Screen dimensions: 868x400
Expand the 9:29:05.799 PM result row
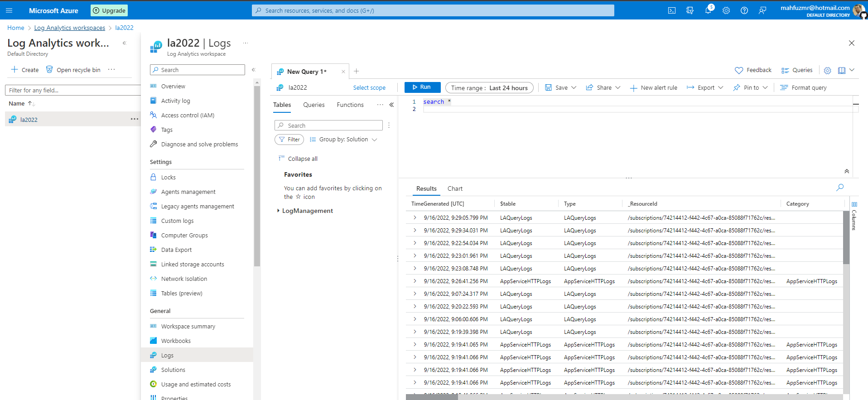click(x=415, y=217)
